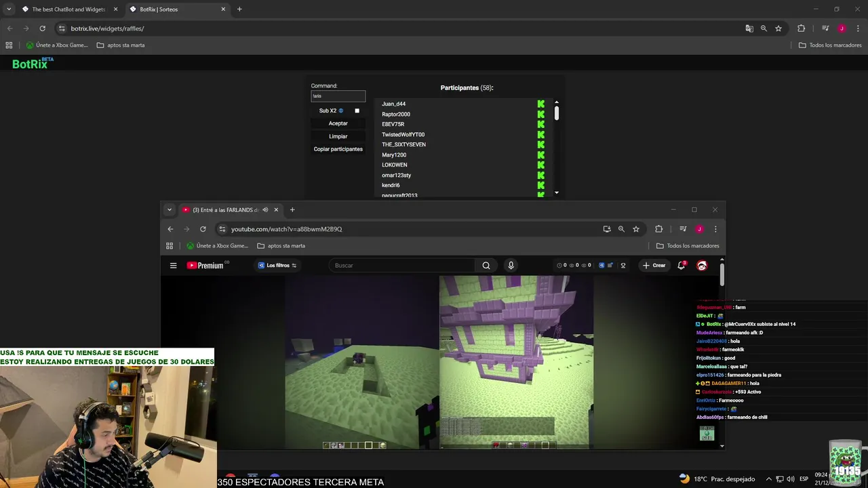Click Kick icon beside Juan_d44
The image size is (868, 488).
coord(540,104)
